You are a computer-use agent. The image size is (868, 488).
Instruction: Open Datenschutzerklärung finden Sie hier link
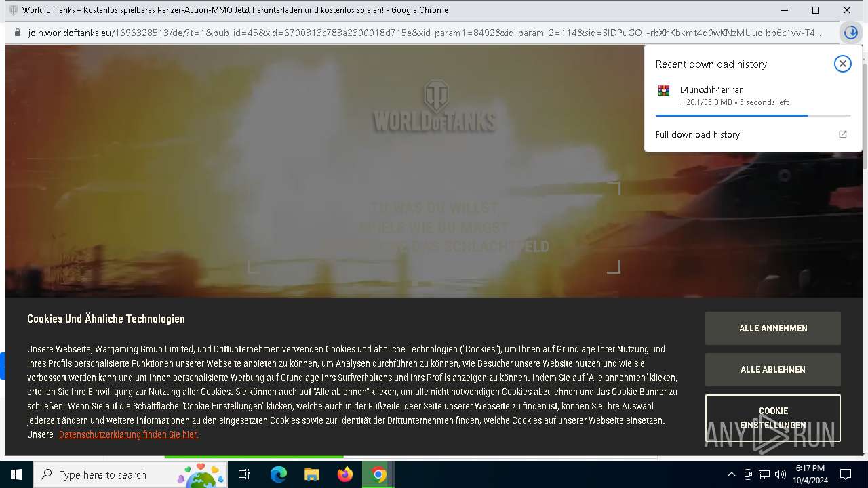pos(129,434)
